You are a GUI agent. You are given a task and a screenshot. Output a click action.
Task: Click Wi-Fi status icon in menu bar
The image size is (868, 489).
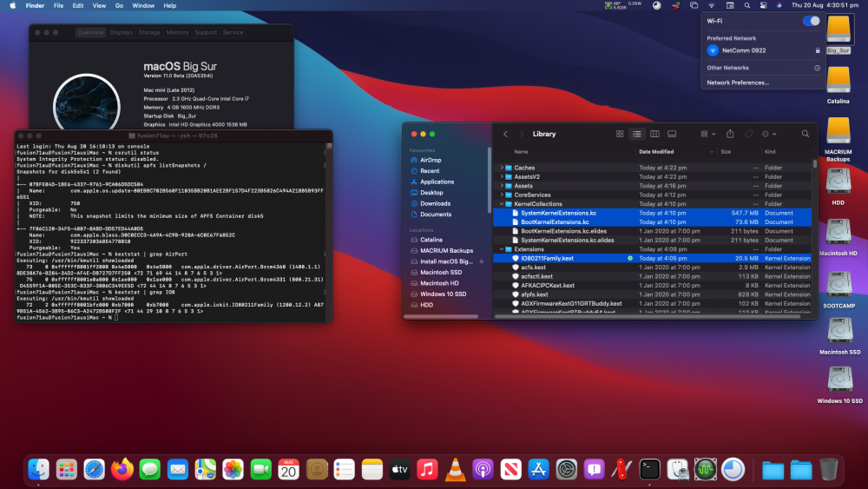tap(712, 5)
